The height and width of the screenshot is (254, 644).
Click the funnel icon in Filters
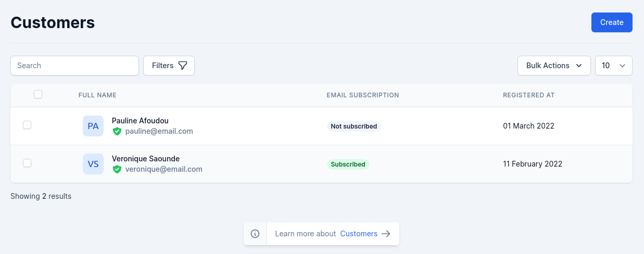[x=182, y=66]
